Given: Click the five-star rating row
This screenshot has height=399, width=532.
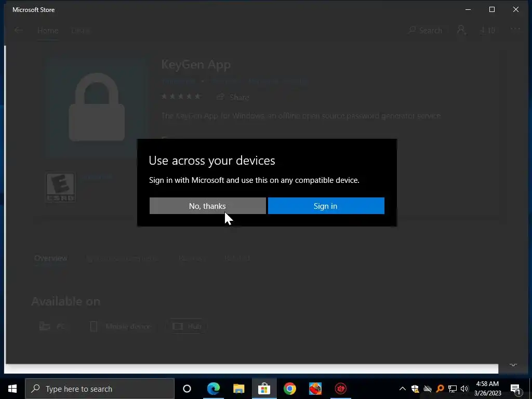Looking at the screenshot, I should [181, 97].
